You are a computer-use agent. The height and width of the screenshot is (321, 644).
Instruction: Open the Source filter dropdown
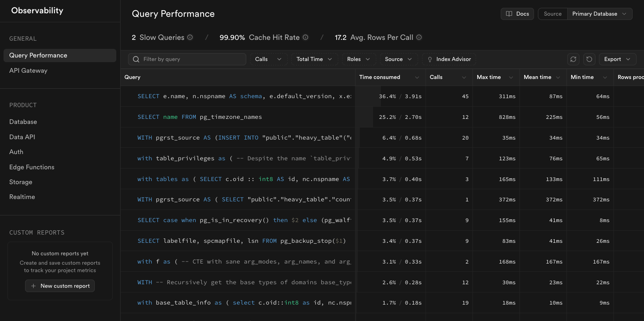398,59
